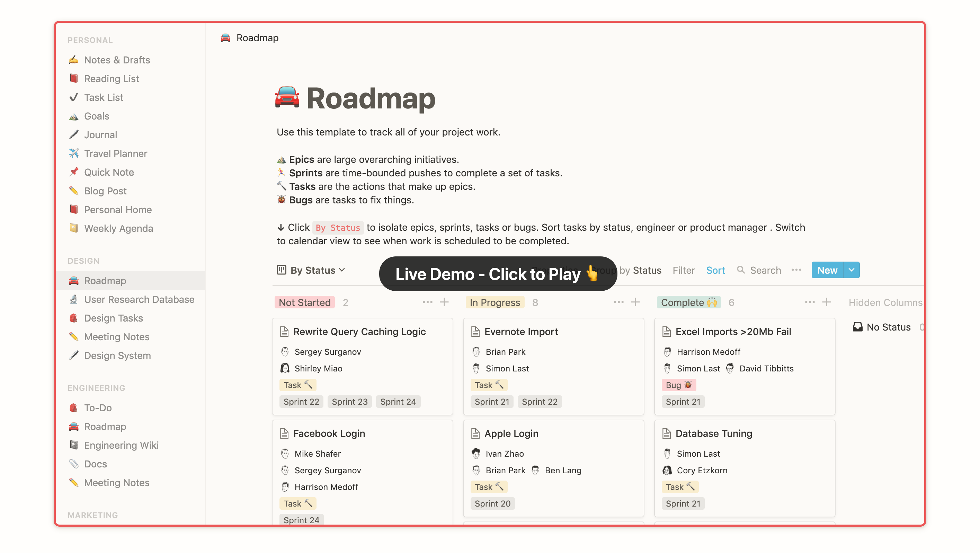Click the Engineering Wiki book icon
The image size is (980, 553).
[x=74, y=445]
